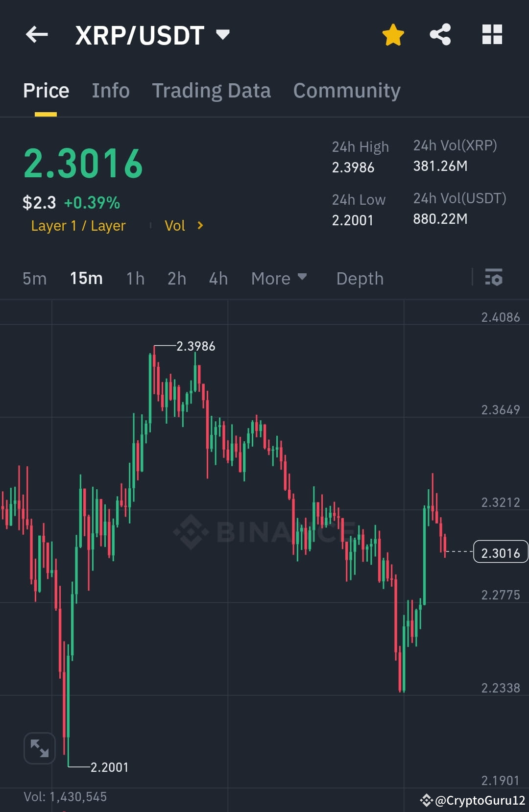Viewport: 529px width, 812px height.
Task: Share the XRP/USDT chart
Action: click(x=440, y=34)
